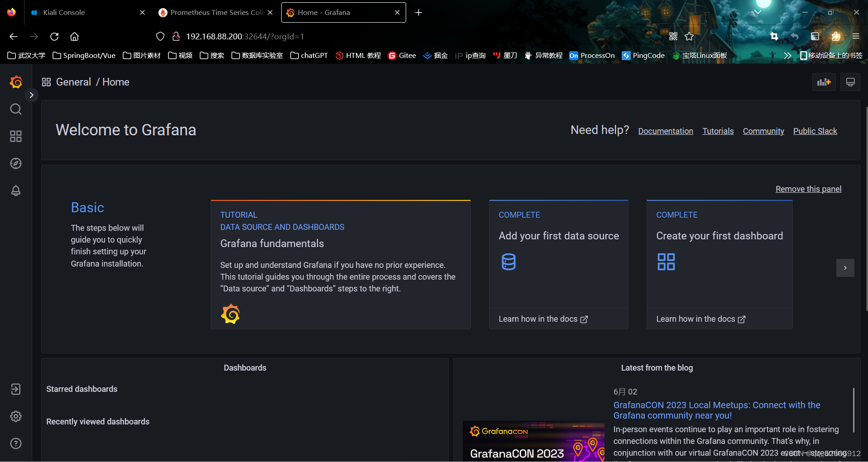Open the Public Slack link
This screenshot has height=462, width=868.
coord(815,131)
